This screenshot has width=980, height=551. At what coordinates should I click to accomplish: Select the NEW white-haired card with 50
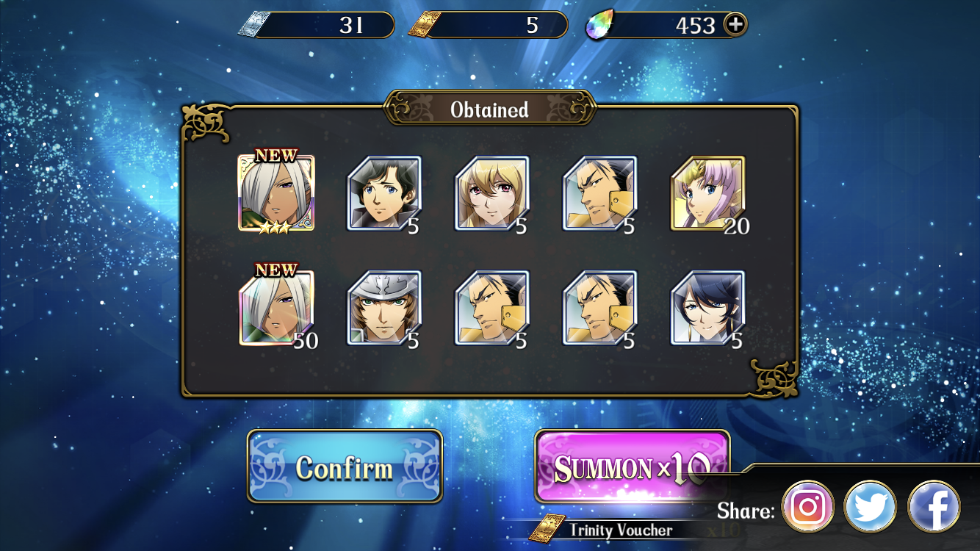[x=276, y=308]
